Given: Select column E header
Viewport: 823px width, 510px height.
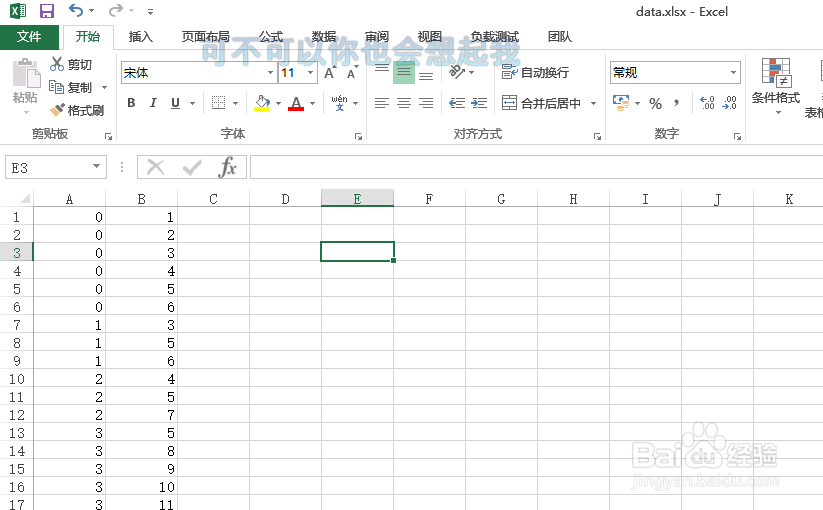Looking at the screenshot, I should click(357, 199).
